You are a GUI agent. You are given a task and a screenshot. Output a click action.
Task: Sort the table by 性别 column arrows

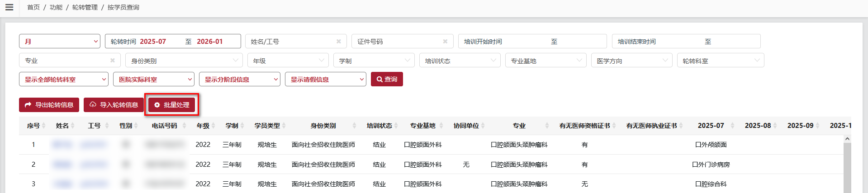point(136,126)
